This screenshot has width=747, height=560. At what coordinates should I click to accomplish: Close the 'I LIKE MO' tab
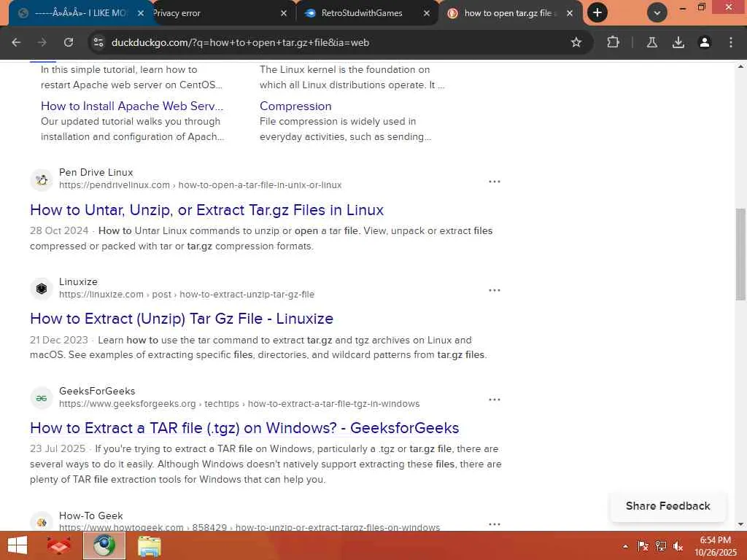click(141, 13)
